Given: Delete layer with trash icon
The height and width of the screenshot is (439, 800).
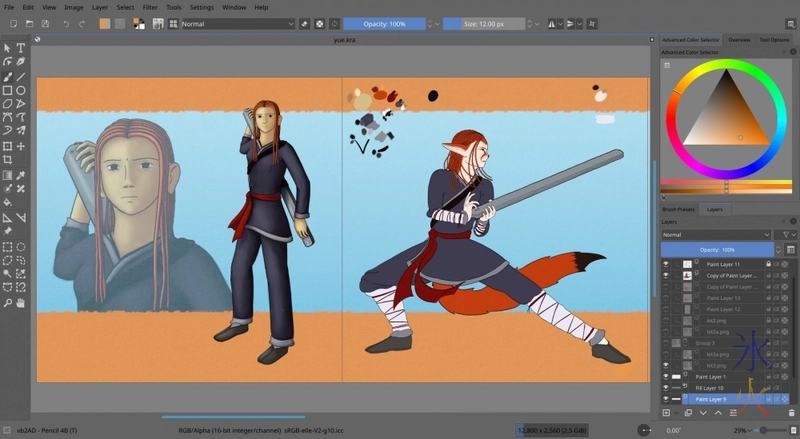Looking at the screenshot, I should [x=790, y=412].
